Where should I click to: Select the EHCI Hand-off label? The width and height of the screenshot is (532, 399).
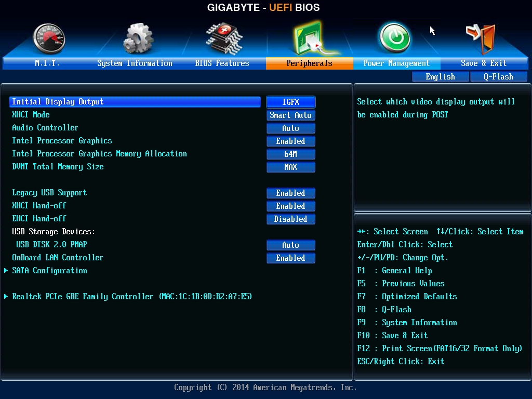tap(39, 218)
